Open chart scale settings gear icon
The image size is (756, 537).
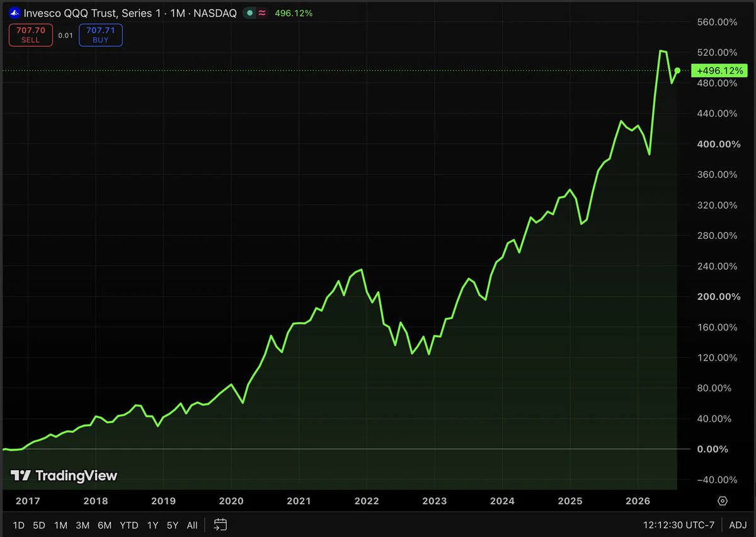click(723, 501)
